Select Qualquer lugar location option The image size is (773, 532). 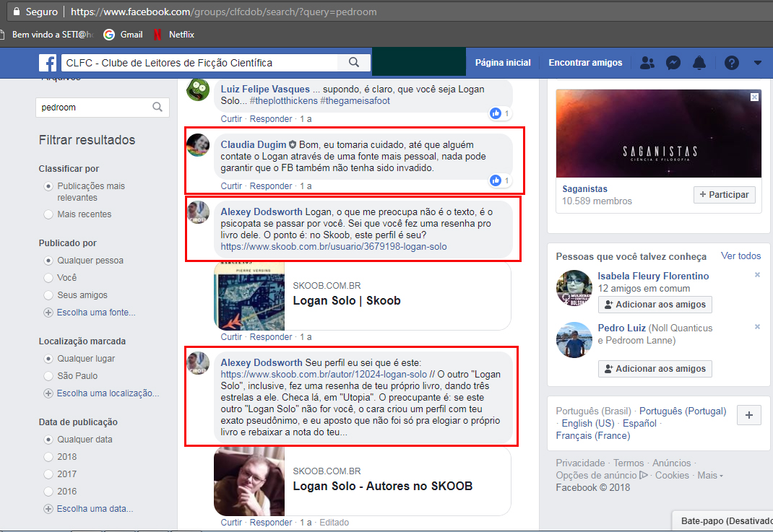(48, 359)
